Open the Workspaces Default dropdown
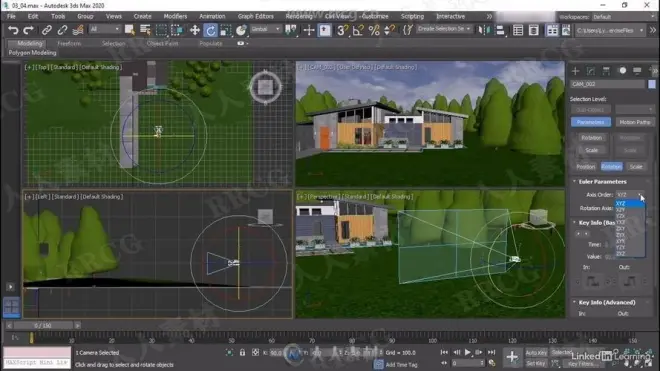 pos(624,17)
